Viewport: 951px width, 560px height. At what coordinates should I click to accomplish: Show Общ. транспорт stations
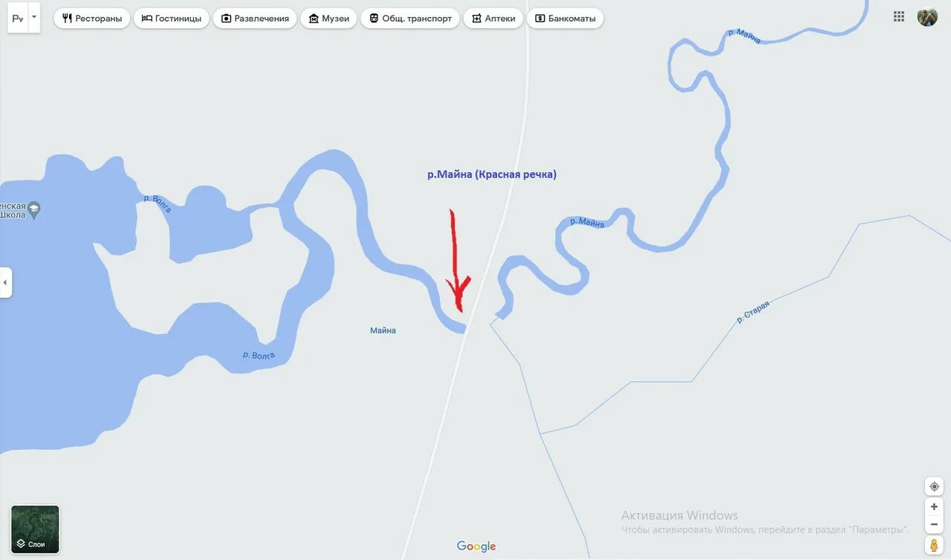[410, 18]
